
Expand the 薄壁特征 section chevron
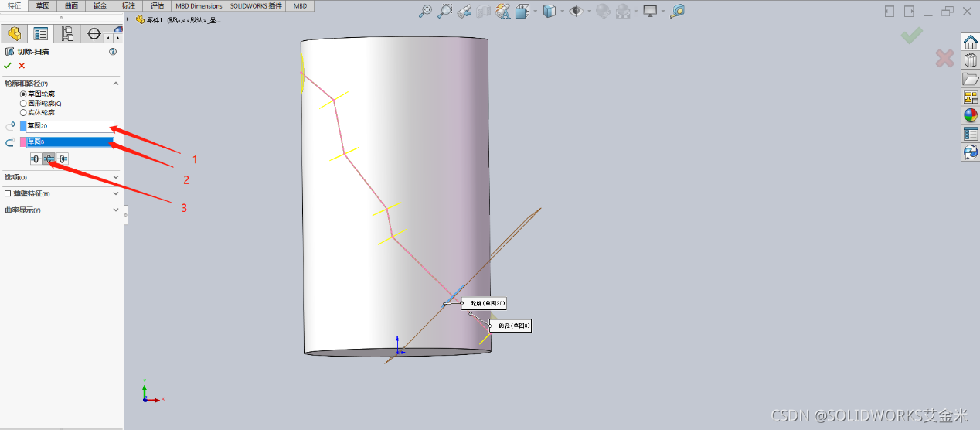(116, 193)
